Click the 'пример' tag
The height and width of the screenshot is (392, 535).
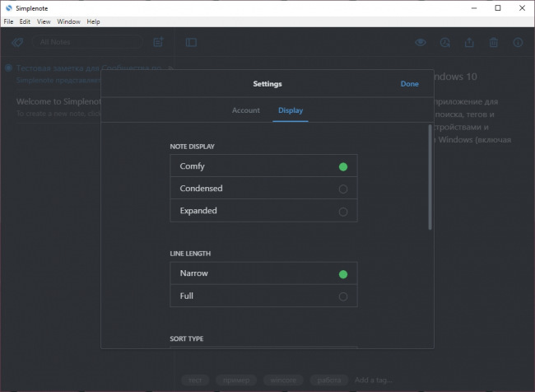[236, 380]
